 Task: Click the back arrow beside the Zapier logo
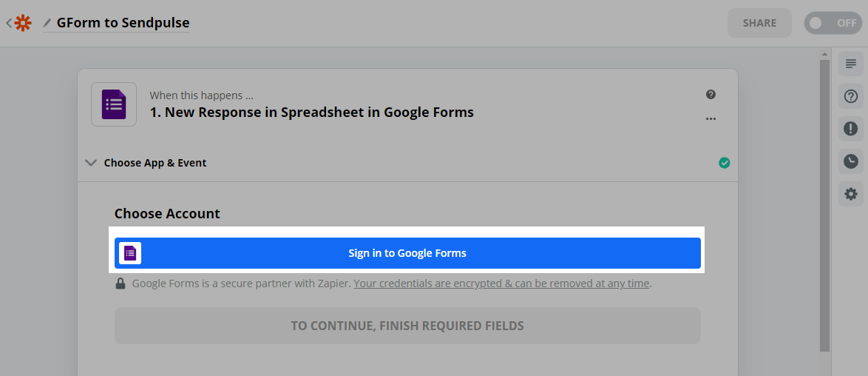[8, 23]
